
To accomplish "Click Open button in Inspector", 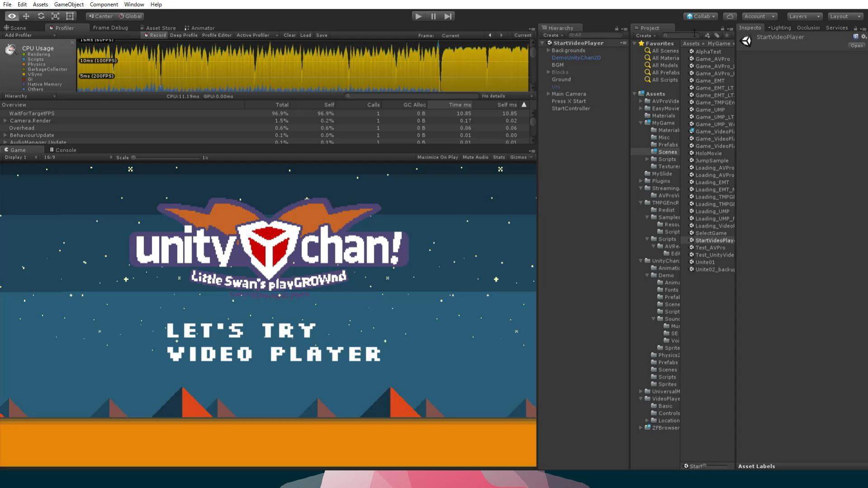I will pos(857,46).
